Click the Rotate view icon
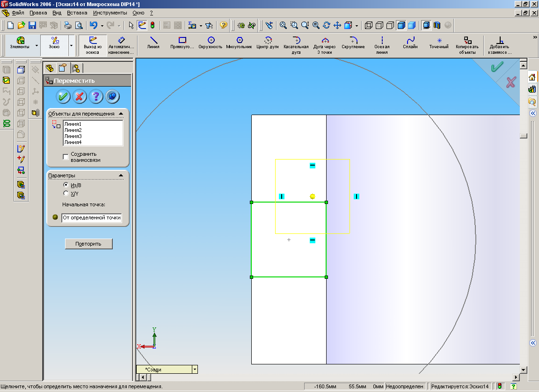The image size is (539, 392). (x=327, y=25)
